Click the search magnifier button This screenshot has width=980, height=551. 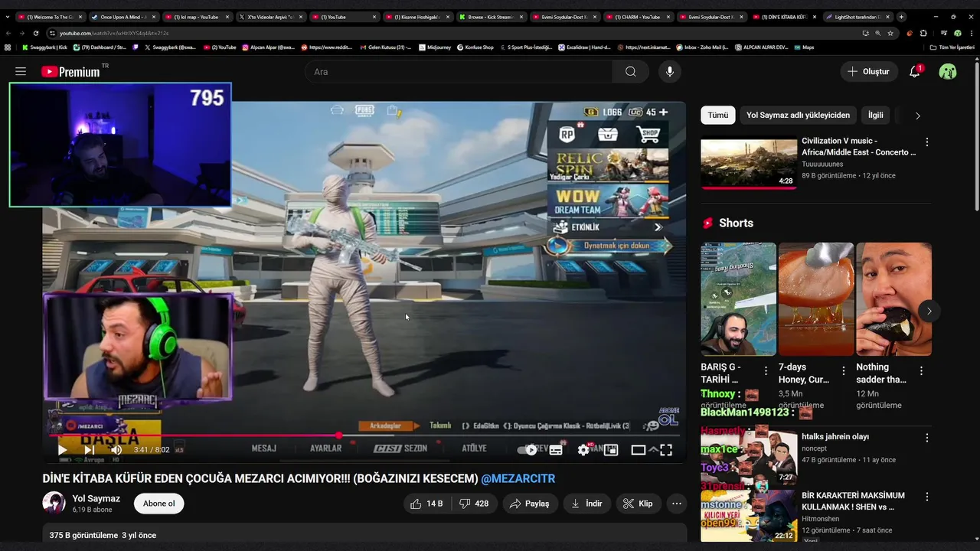coord(630,71)
